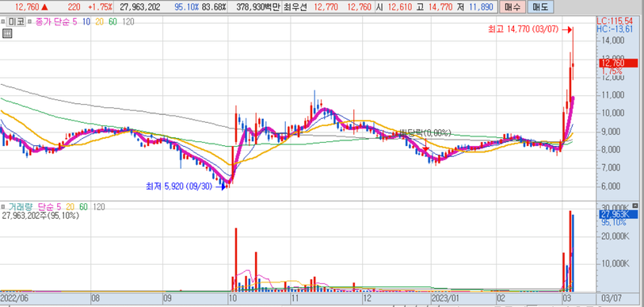Click the 378,930백만 trading value
Viewport: 644px width, 307px height.
click(259, 7)
